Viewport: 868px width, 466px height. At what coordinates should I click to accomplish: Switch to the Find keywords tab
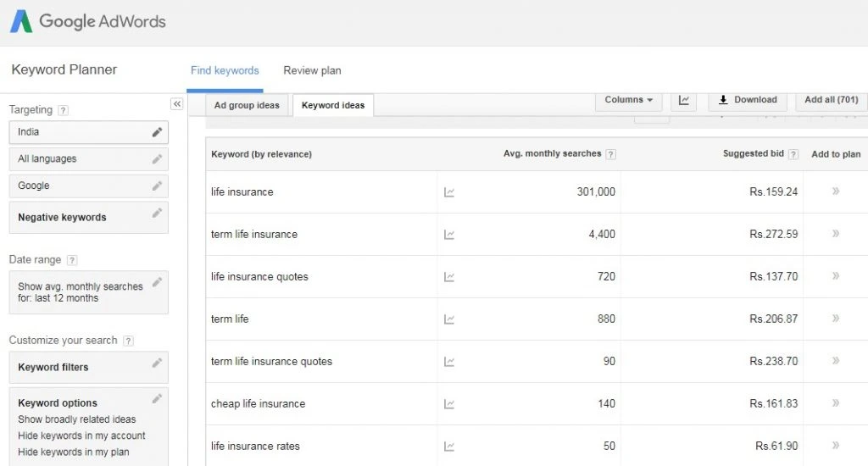coord(225,70)
